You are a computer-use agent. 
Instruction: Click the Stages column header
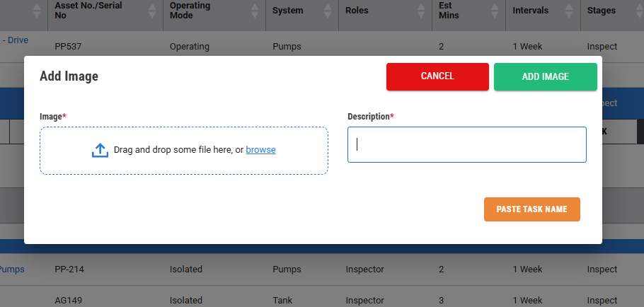point(601,11)
